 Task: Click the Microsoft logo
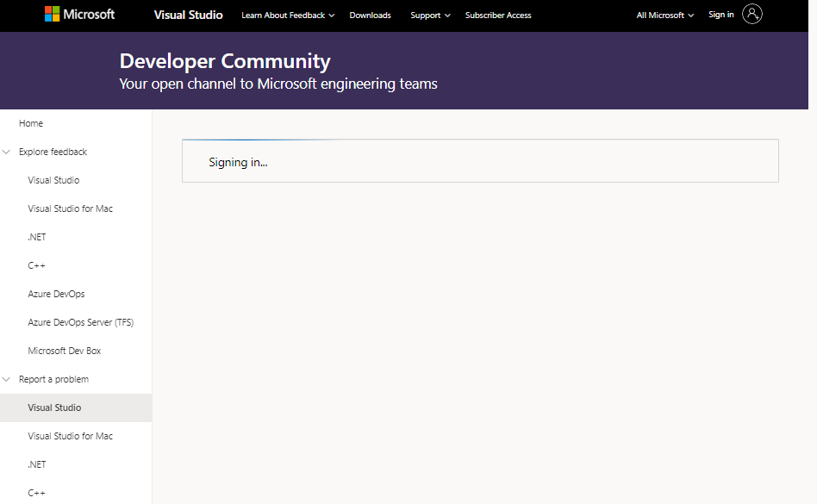coord(80,14)
